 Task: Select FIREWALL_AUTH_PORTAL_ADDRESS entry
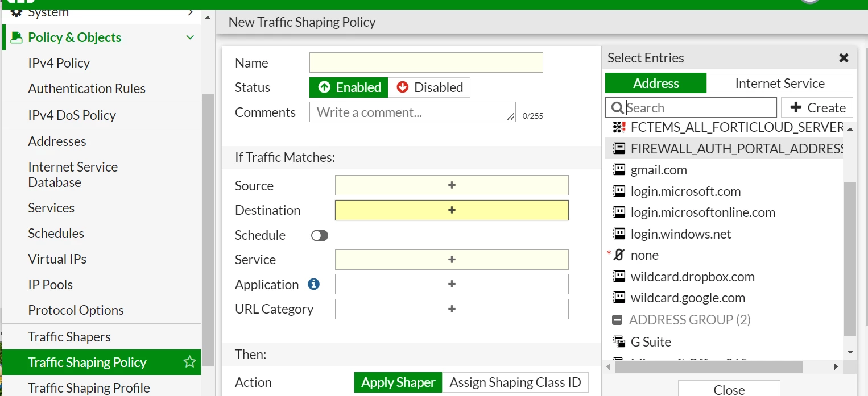[724, 149]
